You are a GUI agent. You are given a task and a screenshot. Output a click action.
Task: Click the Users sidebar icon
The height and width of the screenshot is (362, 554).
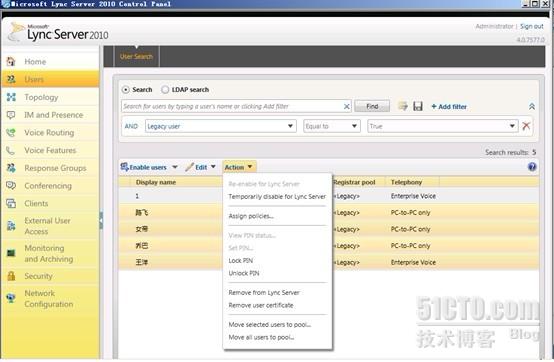pyautogui.click(x=11, y=79)
